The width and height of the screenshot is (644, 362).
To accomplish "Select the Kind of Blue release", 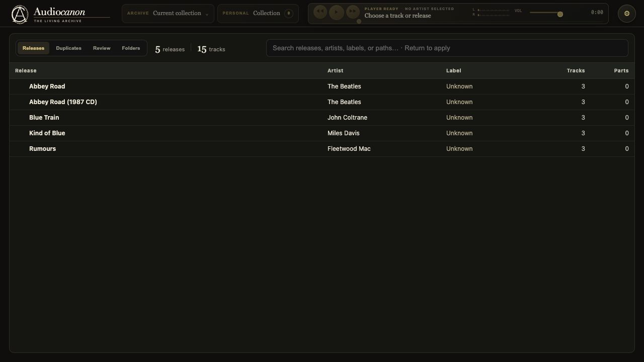I will 322,133.
